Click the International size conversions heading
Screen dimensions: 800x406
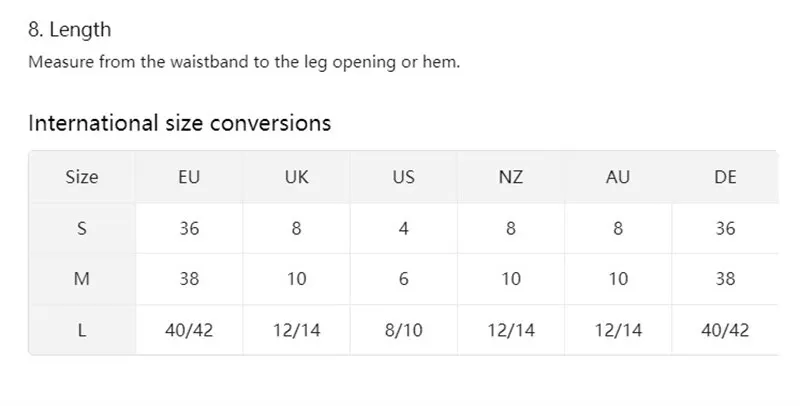(180, 123)
